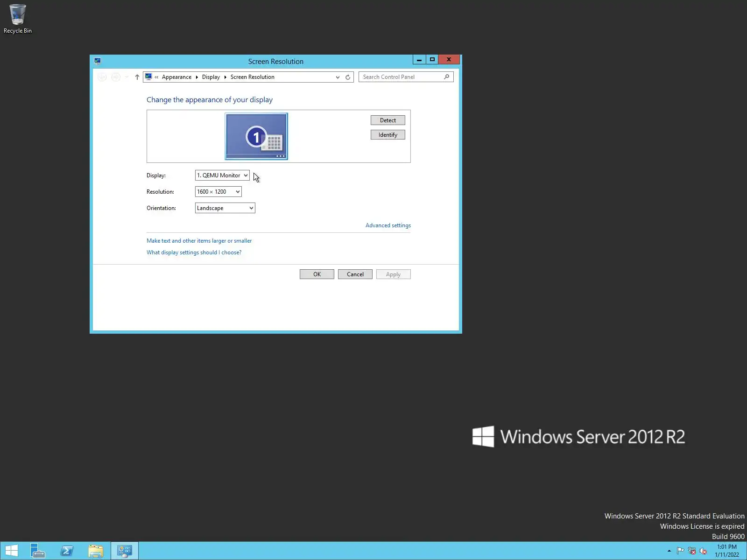The height and width of the screenshot is (560, 747).
Task: Open 'What display settings should I choose?' help
Action: (194, 252)
